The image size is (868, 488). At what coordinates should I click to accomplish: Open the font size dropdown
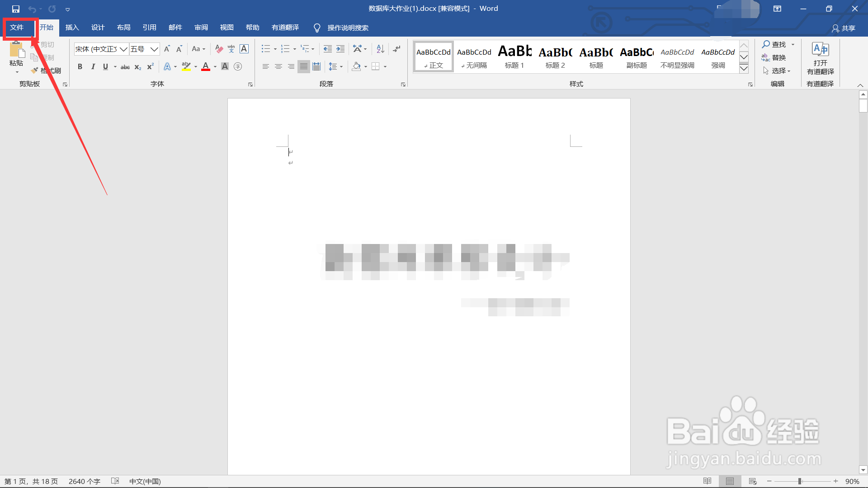[x=154, y=49]
